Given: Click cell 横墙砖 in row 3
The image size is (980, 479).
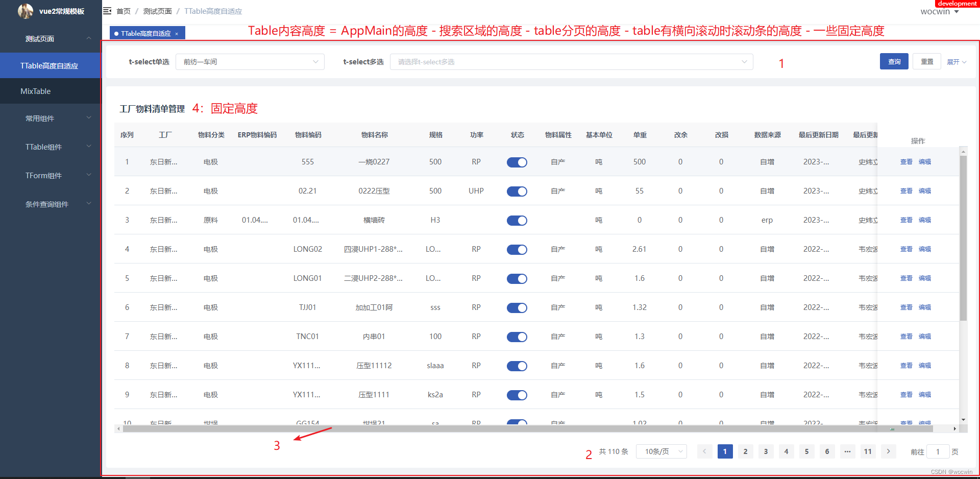Looking at the screenshot, I should [374, 220].
